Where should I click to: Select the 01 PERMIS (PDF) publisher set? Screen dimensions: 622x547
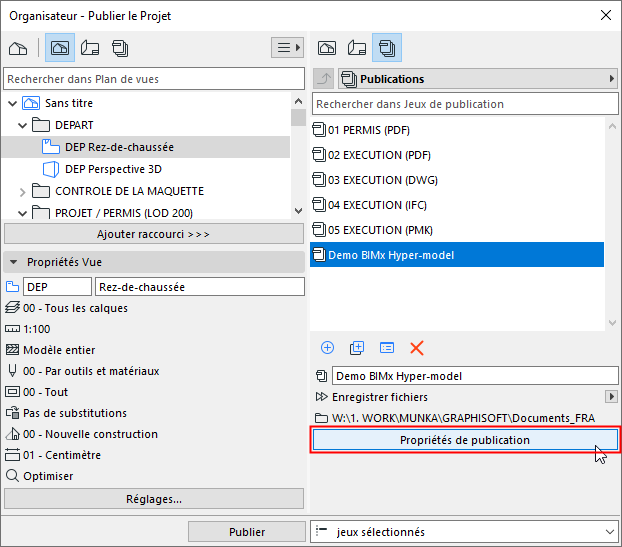(x=457, y=130)
